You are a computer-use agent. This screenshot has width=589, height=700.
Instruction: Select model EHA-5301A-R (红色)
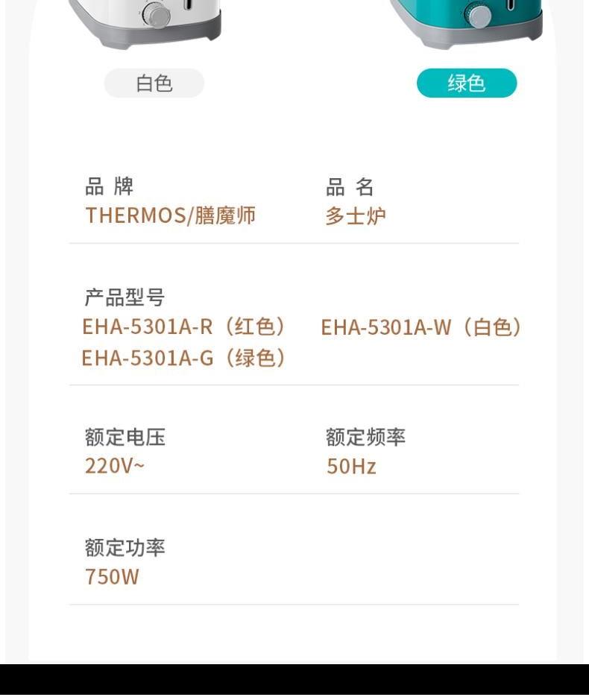[183, 327]
